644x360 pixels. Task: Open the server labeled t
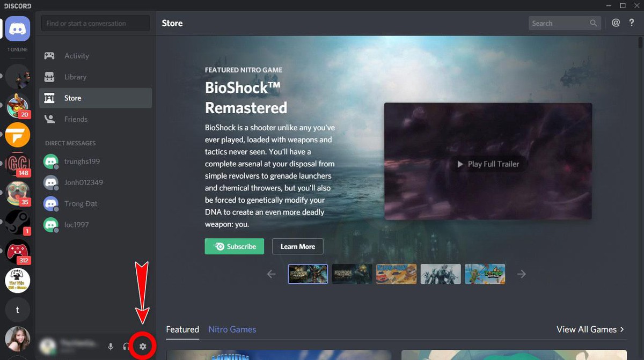coord(18,310)
